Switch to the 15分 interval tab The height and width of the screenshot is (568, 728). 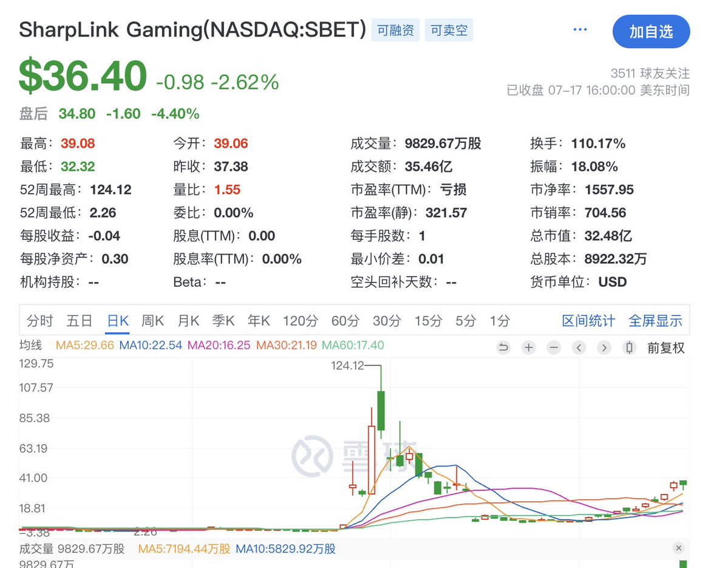pyautogui.click(x=428, y=321)
